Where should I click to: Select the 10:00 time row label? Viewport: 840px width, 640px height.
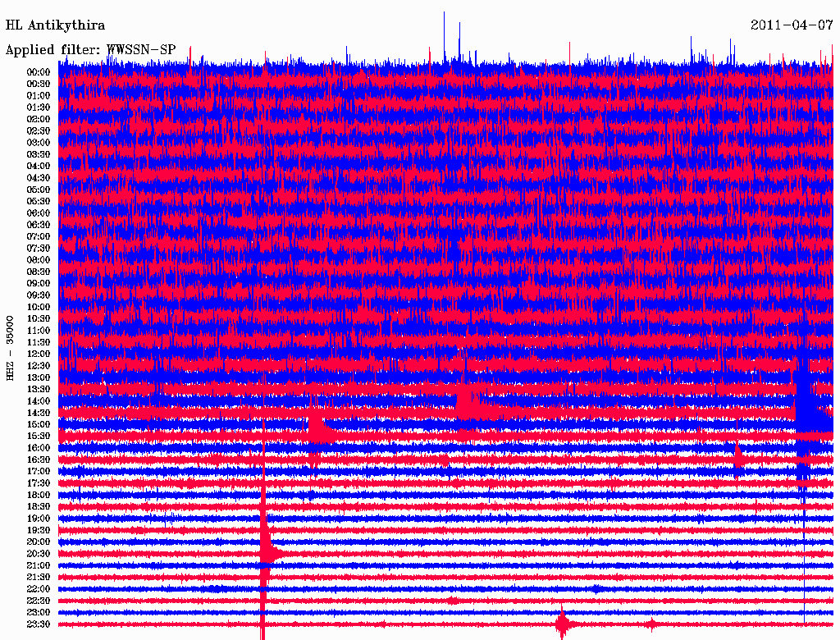[39, 307]
